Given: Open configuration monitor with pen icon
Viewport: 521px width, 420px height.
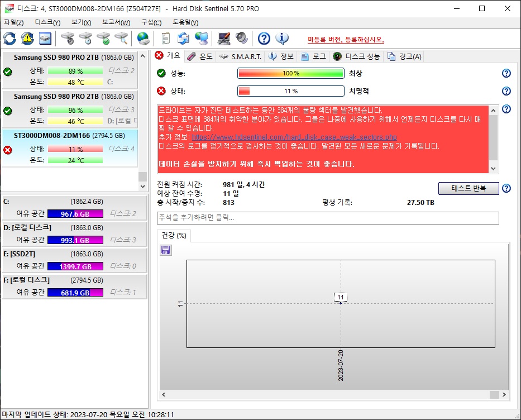Looking at the screenshot, I should 223,39.
